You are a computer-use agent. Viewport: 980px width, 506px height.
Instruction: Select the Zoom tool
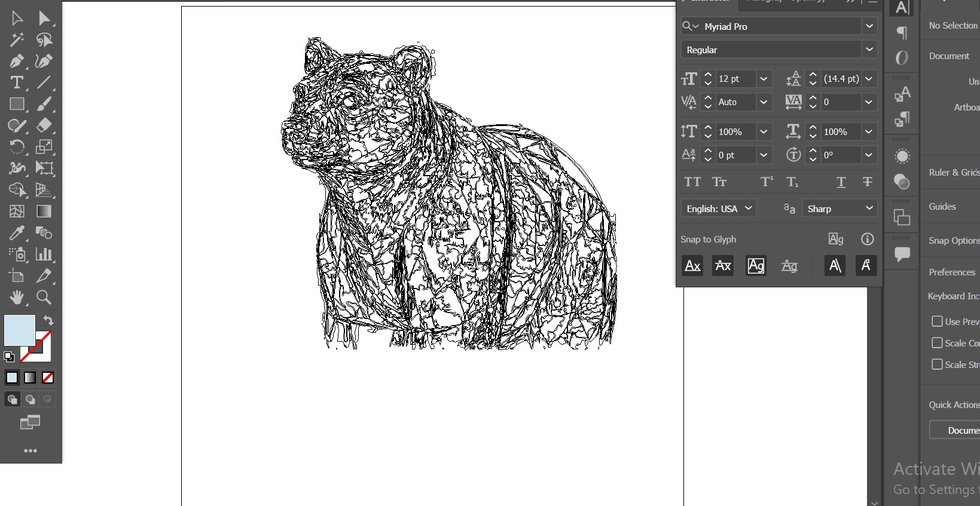pos(44,298)
